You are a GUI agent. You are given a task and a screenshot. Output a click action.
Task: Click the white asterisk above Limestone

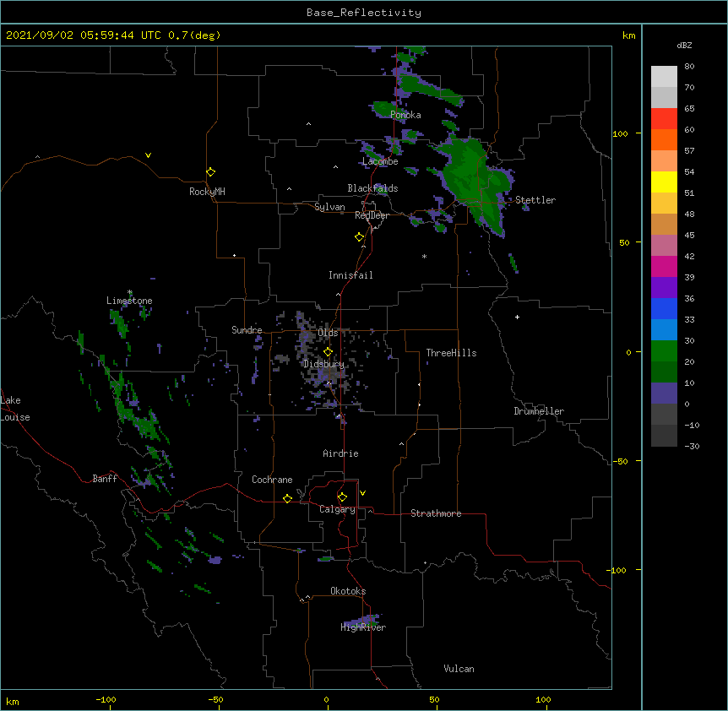pos(130,292)
